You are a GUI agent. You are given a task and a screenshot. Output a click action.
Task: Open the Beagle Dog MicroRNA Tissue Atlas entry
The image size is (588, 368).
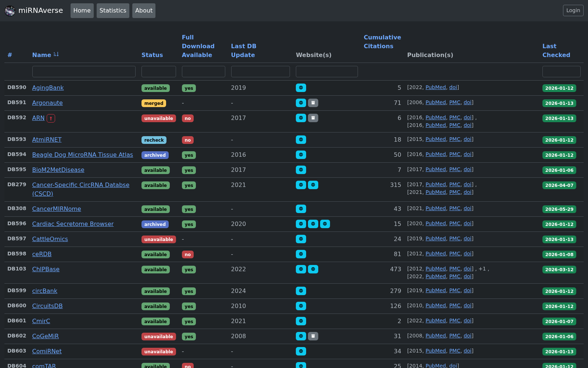[82, 155]
